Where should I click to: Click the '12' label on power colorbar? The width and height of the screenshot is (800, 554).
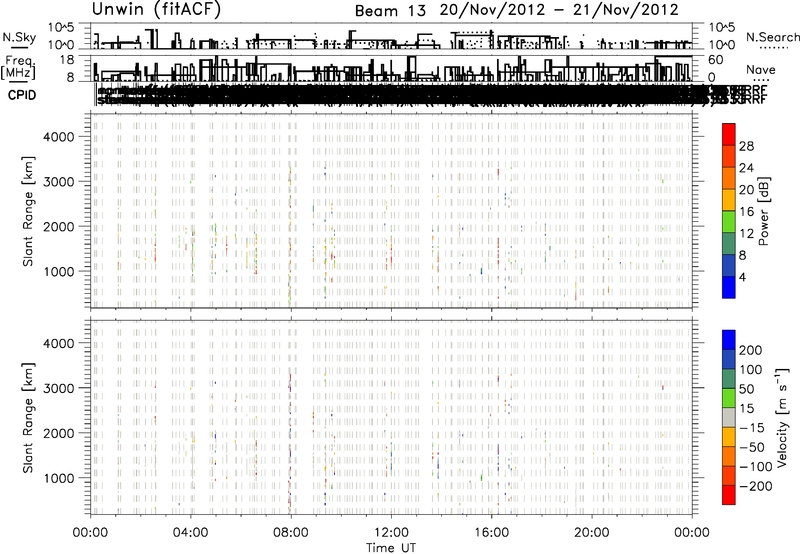[746, 234]
